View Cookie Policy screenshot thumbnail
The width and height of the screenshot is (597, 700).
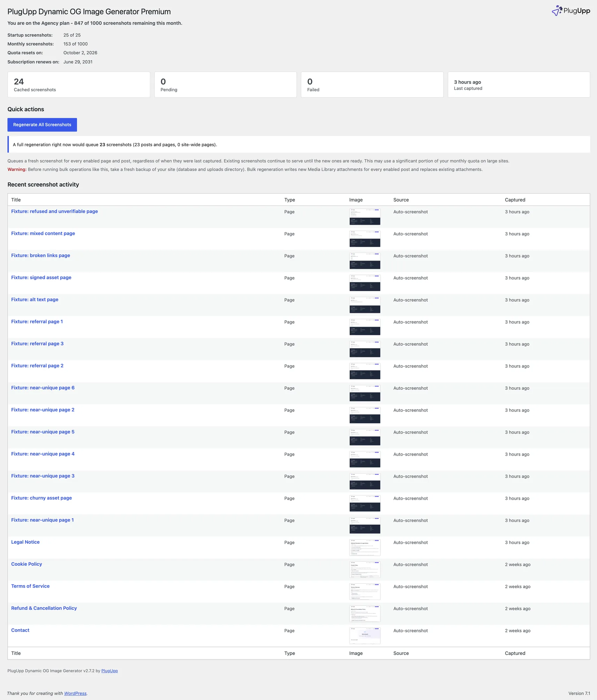365,570
